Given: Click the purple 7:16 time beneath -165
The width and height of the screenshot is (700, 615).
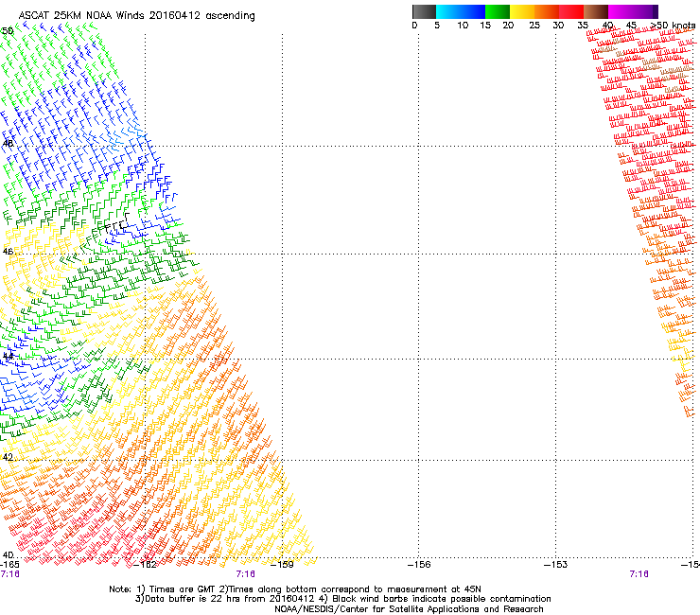Looking at the screenshot, I should tap(9, 574).
